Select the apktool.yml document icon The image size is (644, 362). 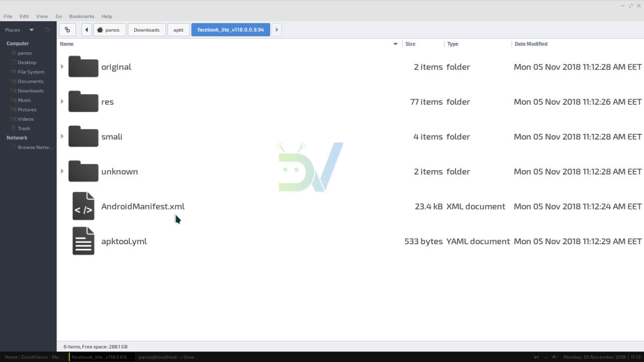click(x=83, y=241)
